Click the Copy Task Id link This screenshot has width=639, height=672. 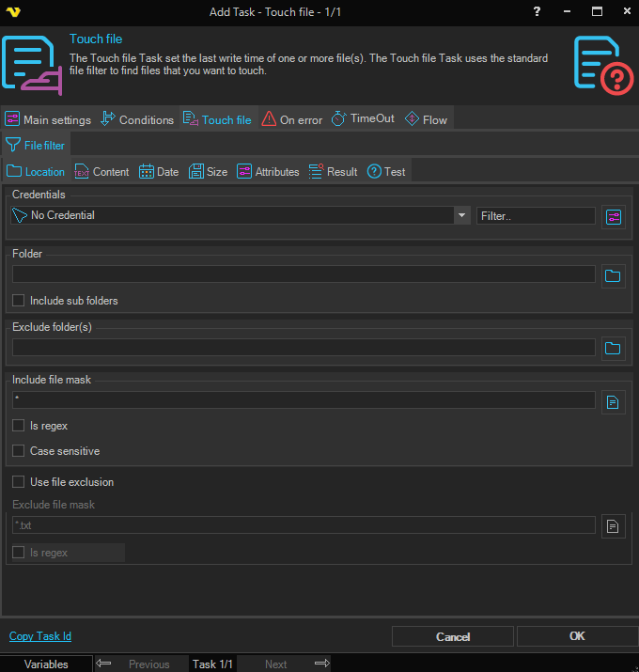point(40,636)
